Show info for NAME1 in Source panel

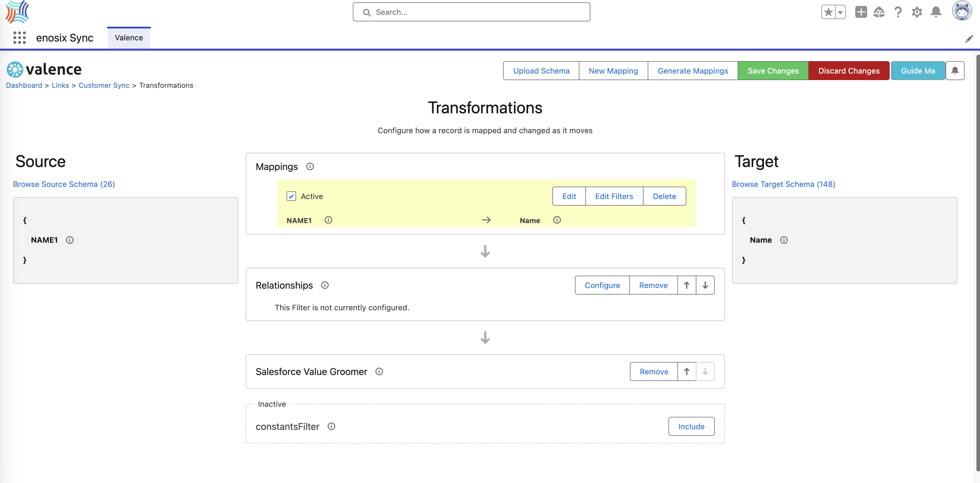(69, 240)
